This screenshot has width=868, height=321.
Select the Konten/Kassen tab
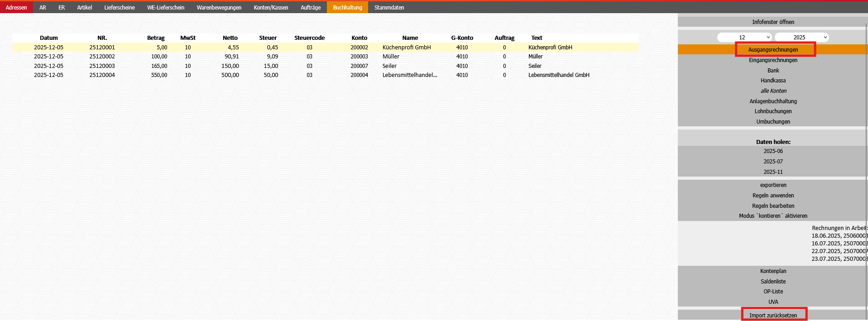(271, 8)
